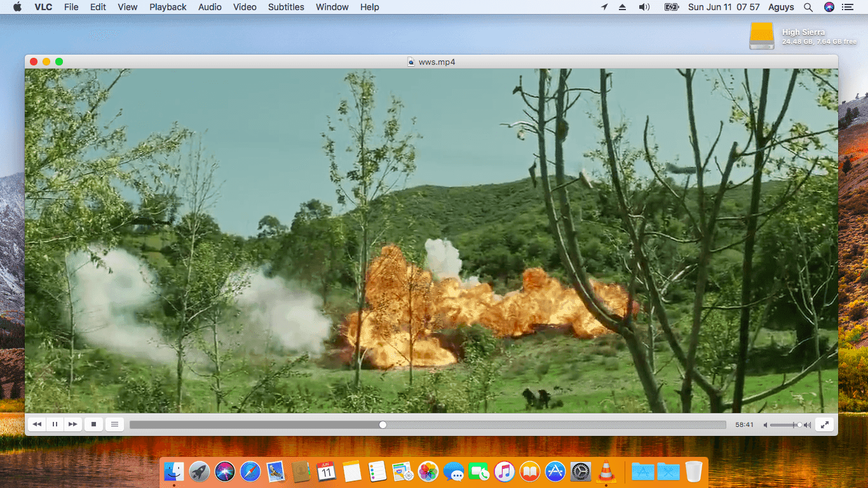Image resolution: width=868 pixels, height=488 pixels.
Task: Rewind the video with the backward button
Action: pos(37,424)
